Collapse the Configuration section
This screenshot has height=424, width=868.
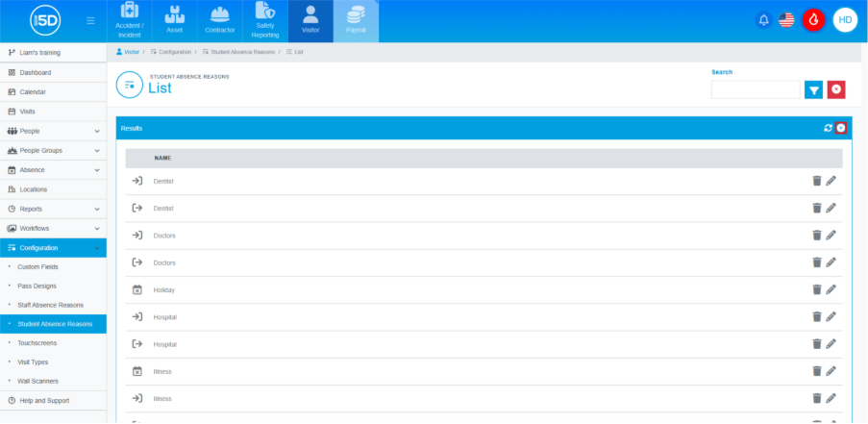click(53, 248)
